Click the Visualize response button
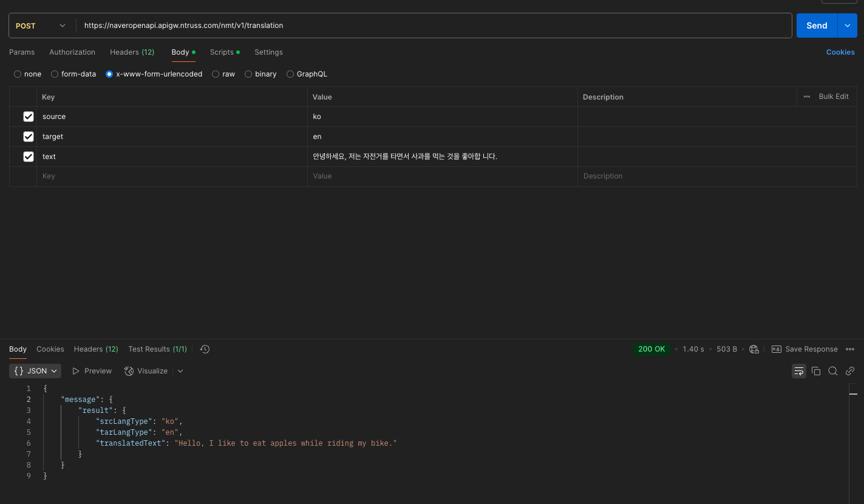 (x=146, y=371)
